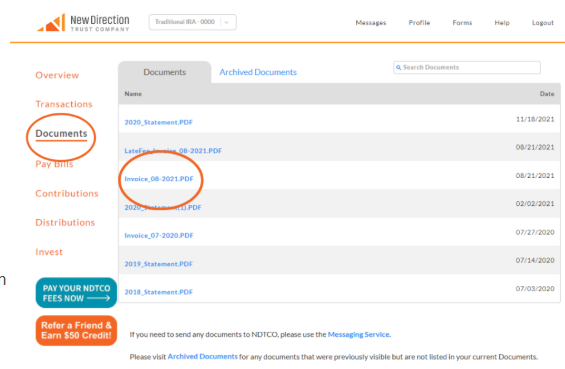
Task: Switch to the Archived Documents tab
Action: coord(258,72)
